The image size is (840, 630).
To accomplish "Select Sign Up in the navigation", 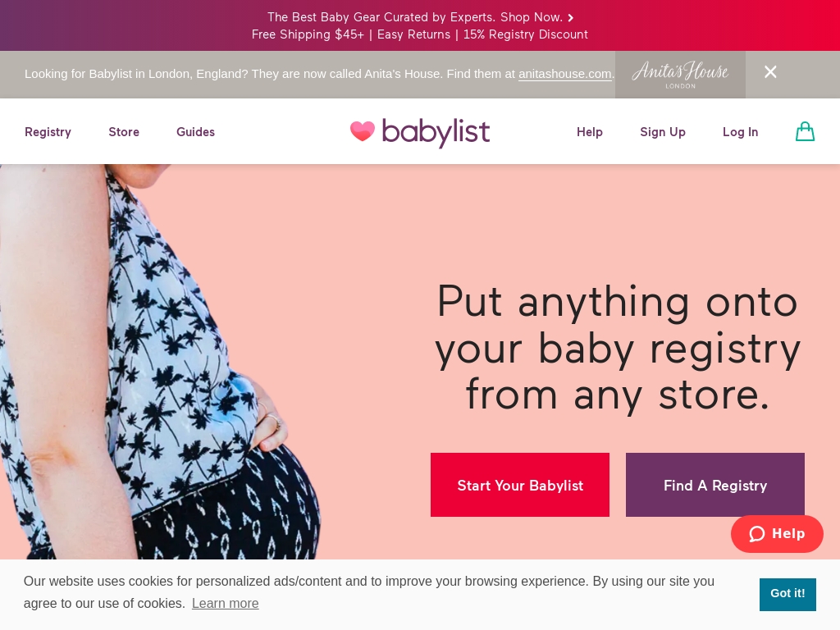I will (x=663, y=132).
